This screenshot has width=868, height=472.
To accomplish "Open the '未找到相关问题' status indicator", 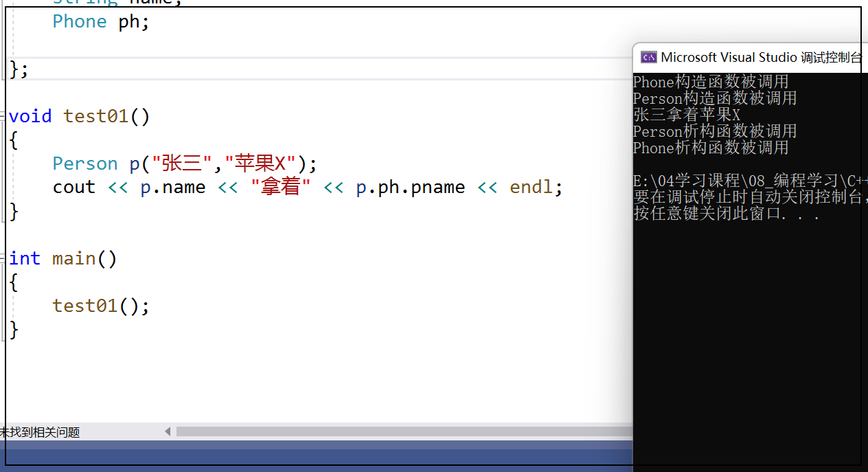I will click(40, 432).
